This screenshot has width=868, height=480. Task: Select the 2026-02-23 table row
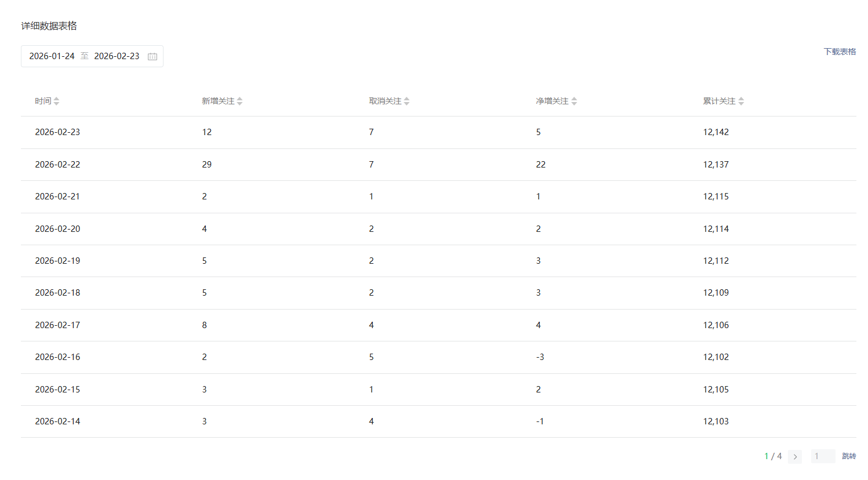tap(438, 132)
